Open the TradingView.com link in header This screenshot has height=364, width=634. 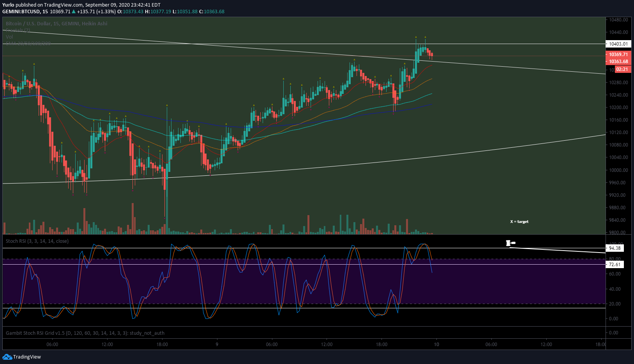click(64, 5)
